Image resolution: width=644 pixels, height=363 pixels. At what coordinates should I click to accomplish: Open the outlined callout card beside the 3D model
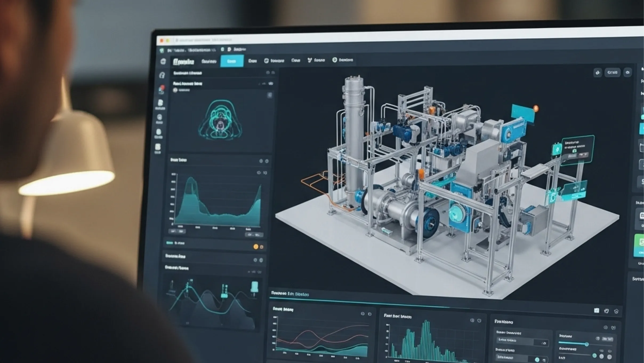[x=578, y=150]
